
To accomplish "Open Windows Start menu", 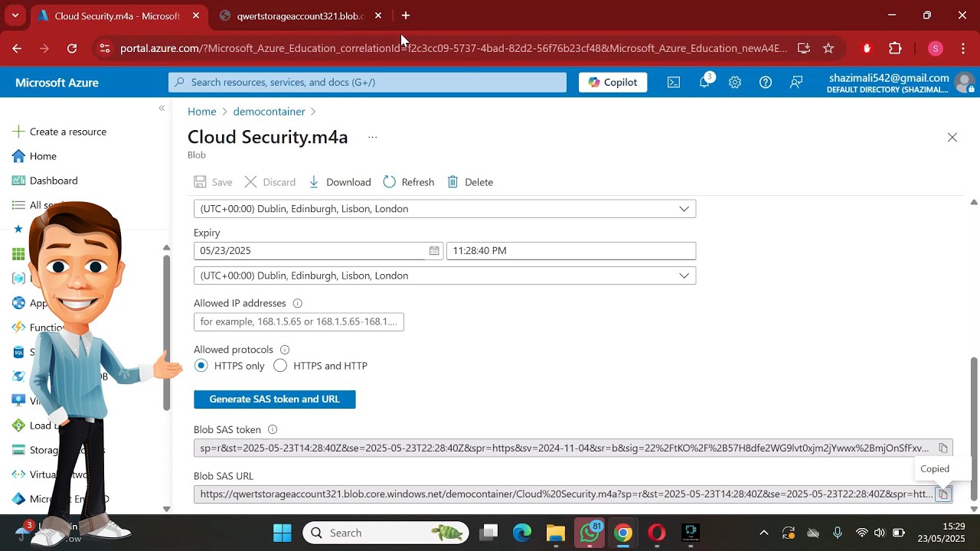I will (283, 533).
